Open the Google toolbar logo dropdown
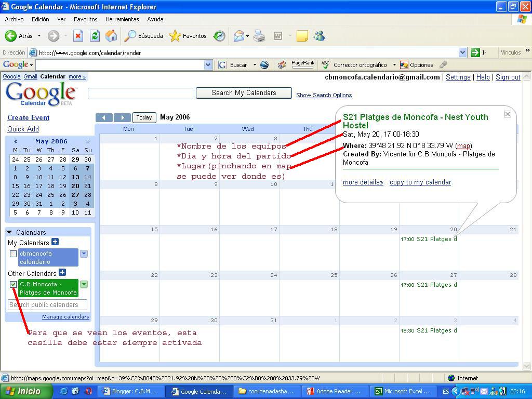 tap(32, 65)
